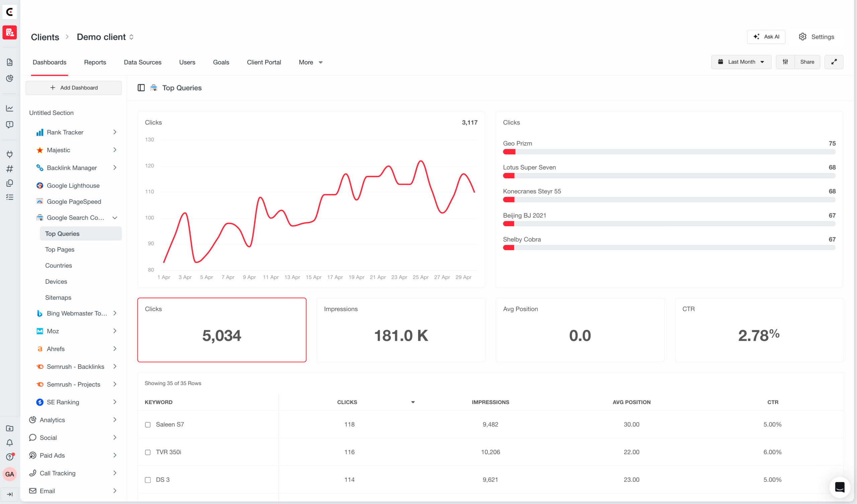Click the Share button
Viewport: 857px width, 504px height.
click(x=807, y=62)
